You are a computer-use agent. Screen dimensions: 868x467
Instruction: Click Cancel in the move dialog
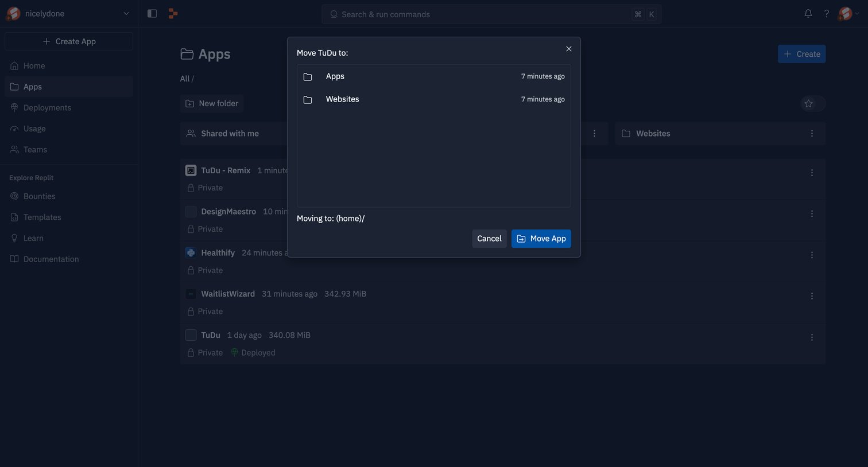tap(489, 239)
